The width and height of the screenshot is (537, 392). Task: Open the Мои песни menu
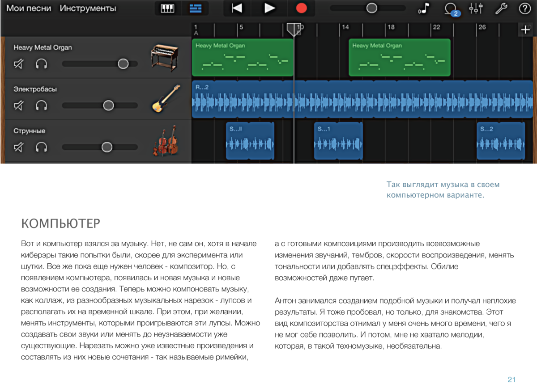(27, 8)
